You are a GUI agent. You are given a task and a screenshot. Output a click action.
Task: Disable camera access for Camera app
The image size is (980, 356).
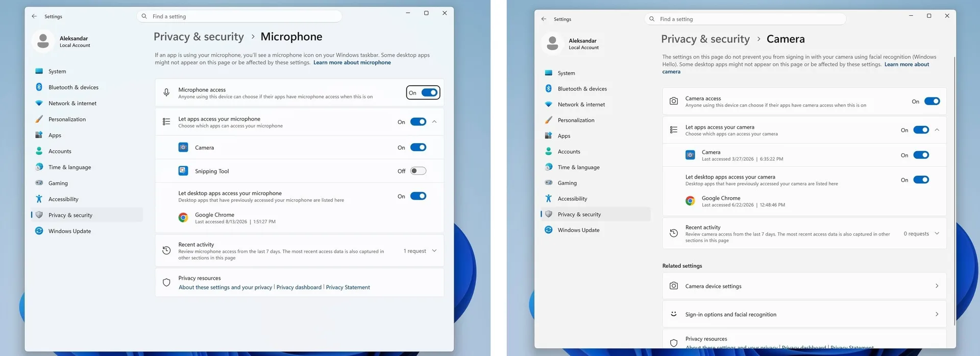click(921, 155)
